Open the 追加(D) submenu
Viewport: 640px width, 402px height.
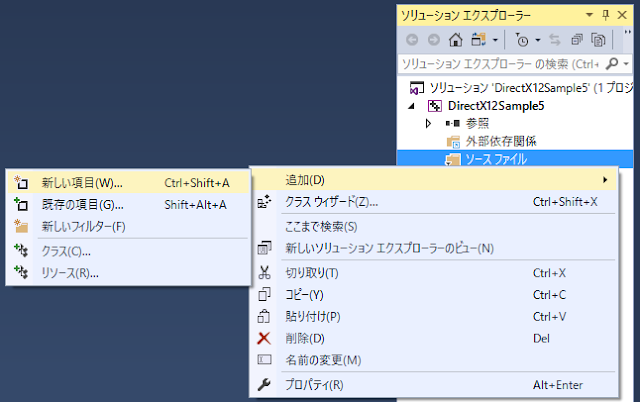[x=434, y=180]
